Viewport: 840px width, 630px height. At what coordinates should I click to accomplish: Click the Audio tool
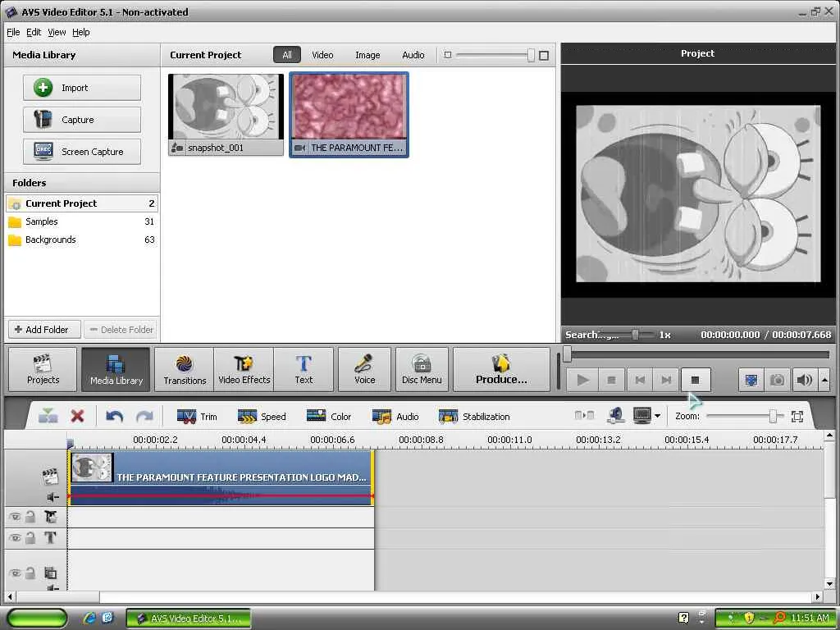tap(395, 416)
